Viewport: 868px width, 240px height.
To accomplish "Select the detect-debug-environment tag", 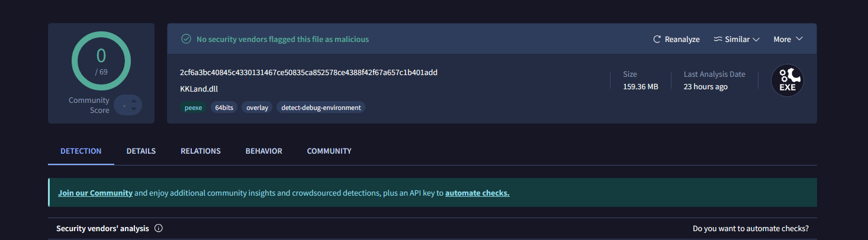I will (x=321, y=108).
